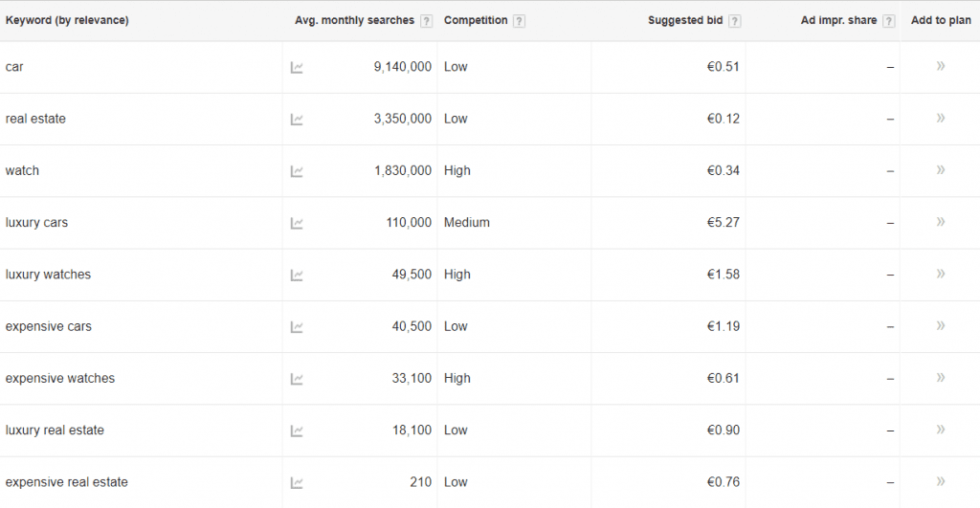Click the "expensive cars" keyword text

pyautogui.click(x=49, y=326)
